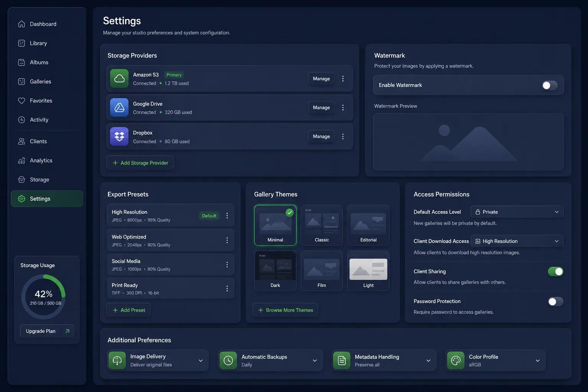Click the Analytics chart icon in sidebar
This screenshot has height=392, width=588.
coord(21,160)
